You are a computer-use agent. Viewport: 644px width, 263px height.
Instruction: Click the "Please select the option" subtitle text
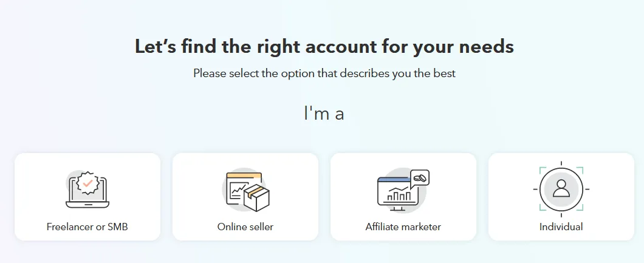(324, 74)
